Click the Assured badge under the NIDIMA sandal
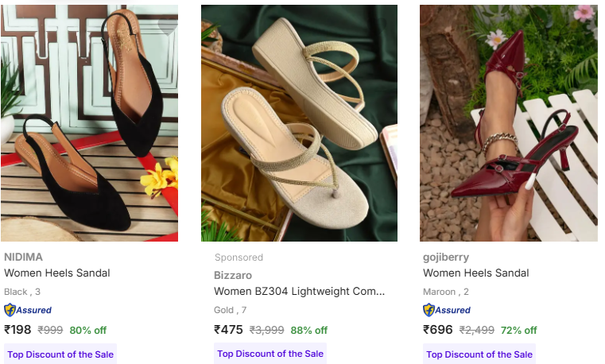605x364 pixels. (28, 310)
